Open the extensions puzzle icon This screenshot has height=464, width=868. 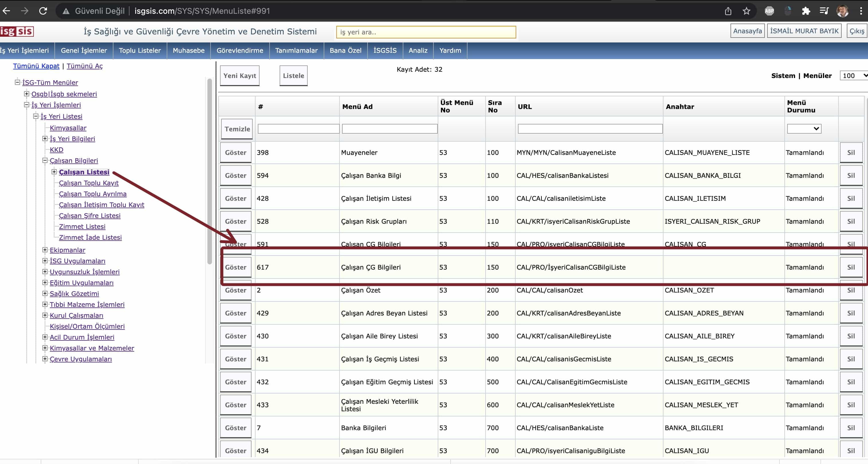pos(806,11)
